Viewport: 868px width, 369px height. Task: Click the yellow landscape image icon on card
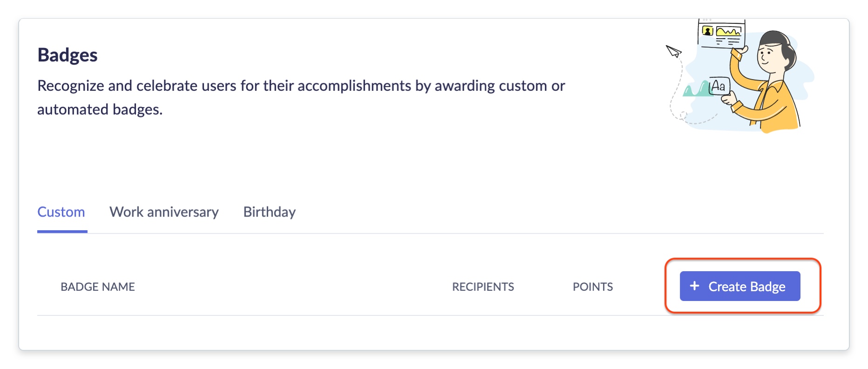[728, 32]
